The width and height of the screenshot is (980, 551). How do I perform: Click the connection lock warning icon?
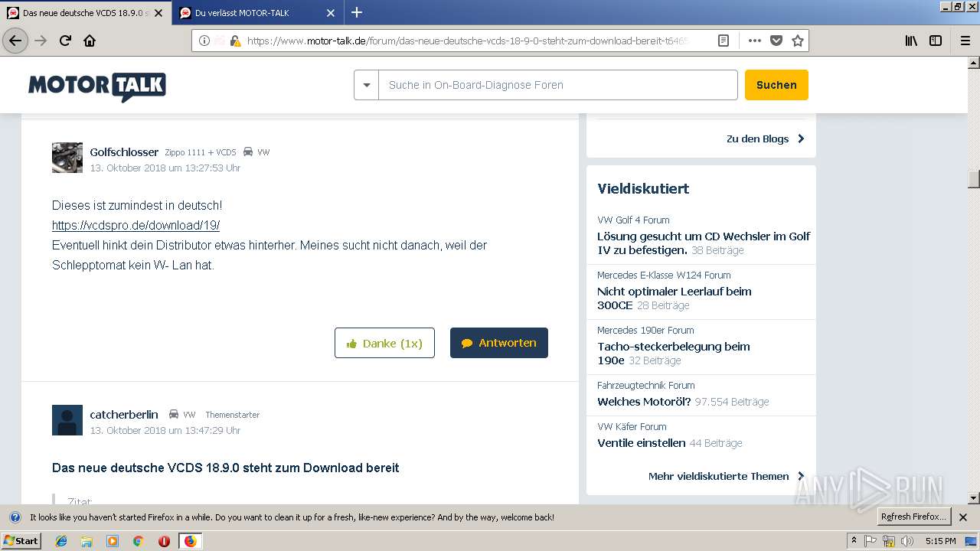click(234, 41)
